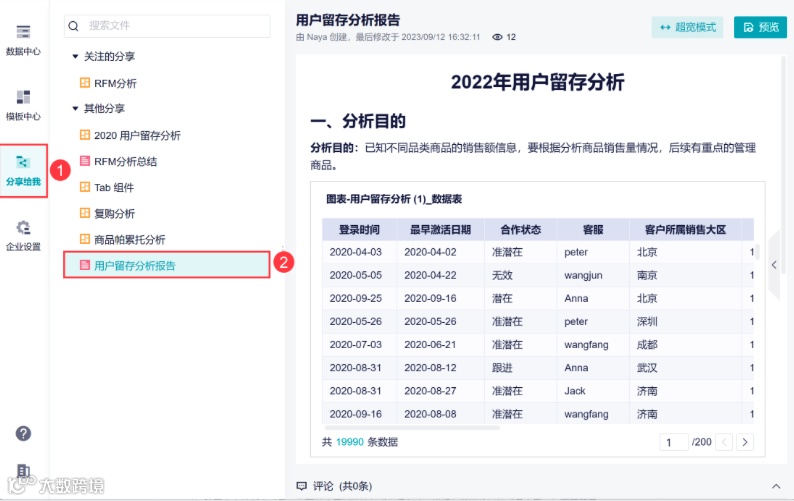This screenshot has height=501, width=794.
Task: Click the 合作状态 column header
Action: coord(521,229)
